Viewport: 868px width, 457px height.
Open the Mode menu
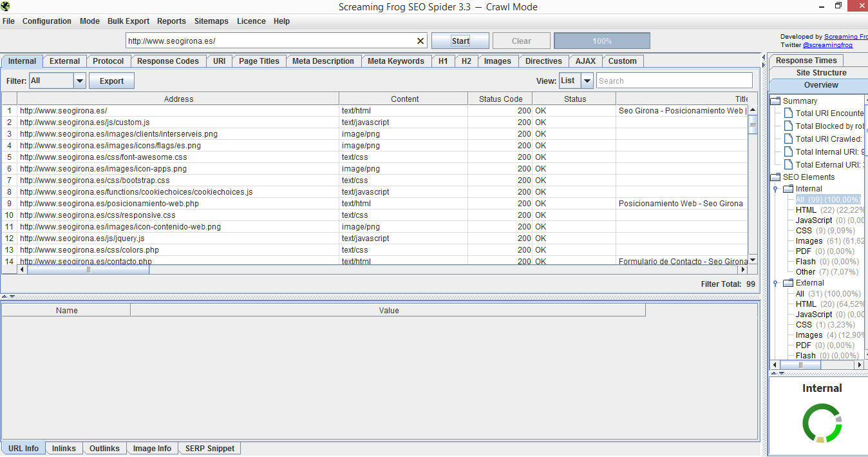[90, 21]
